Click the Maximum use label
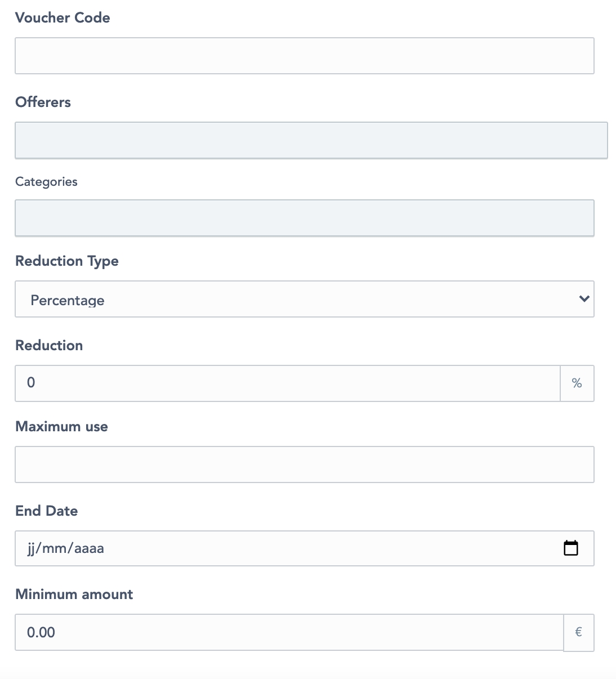 coord(61,426)
